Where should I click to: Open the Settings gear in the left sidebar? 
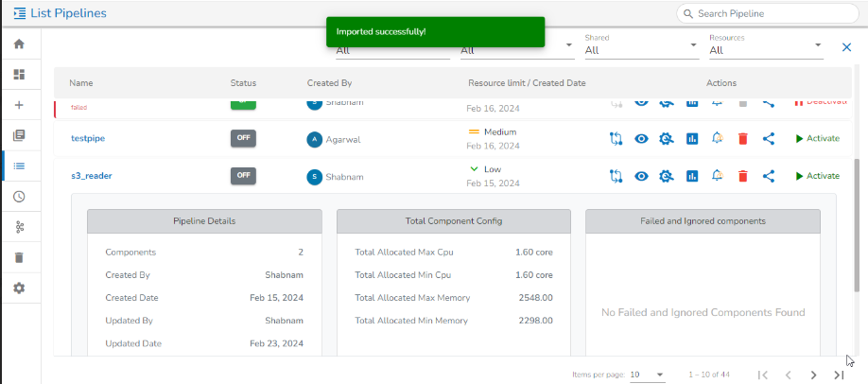point(19,288)
